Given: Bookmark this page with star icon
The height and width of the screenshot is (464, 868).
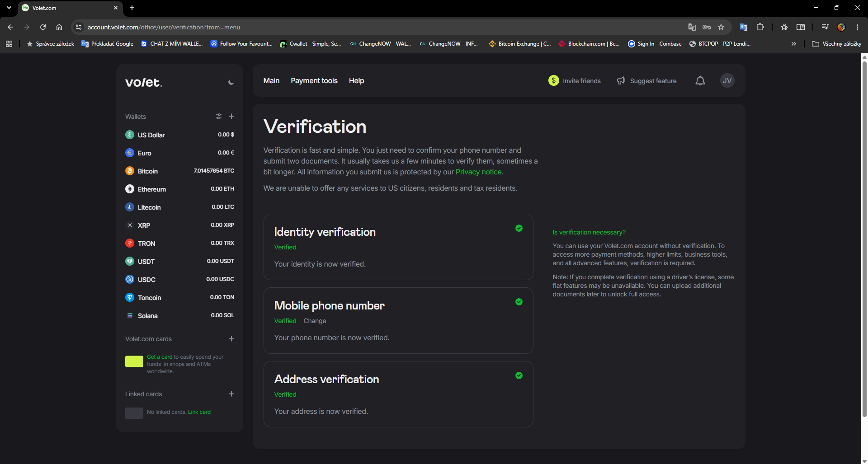Looking at the screenshot, I should [x=721, y=27].
